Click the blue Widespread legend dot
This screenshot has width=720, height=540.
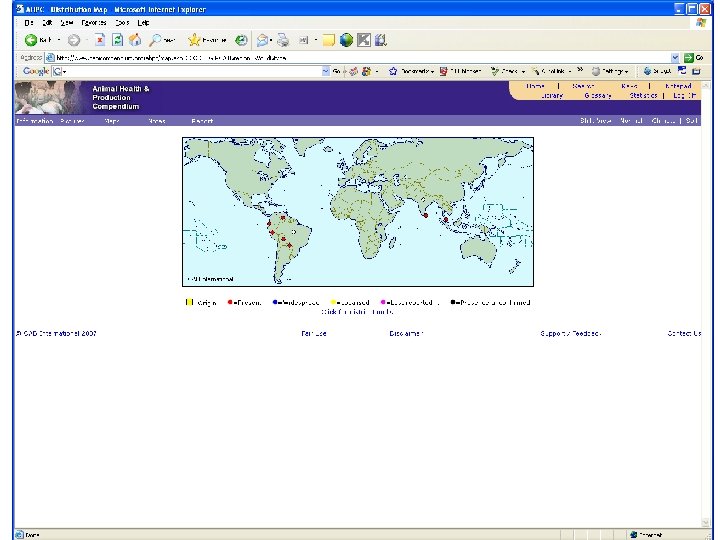275,302
